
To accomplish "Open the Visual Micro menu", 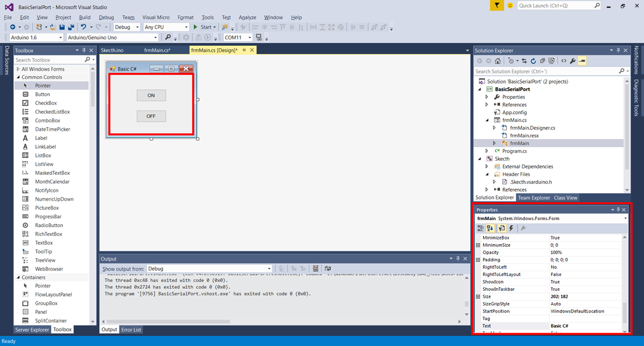I will coord(156,18).
